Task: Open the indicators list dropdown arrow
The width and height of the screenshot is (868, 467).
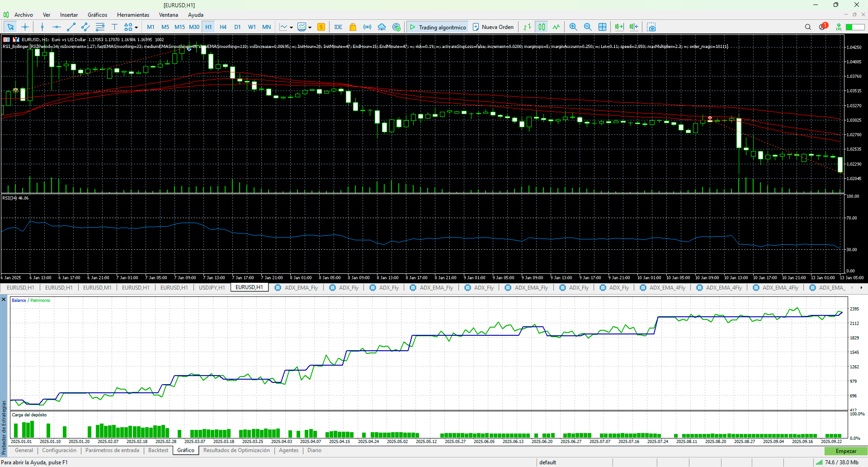Action: point(310,28)
